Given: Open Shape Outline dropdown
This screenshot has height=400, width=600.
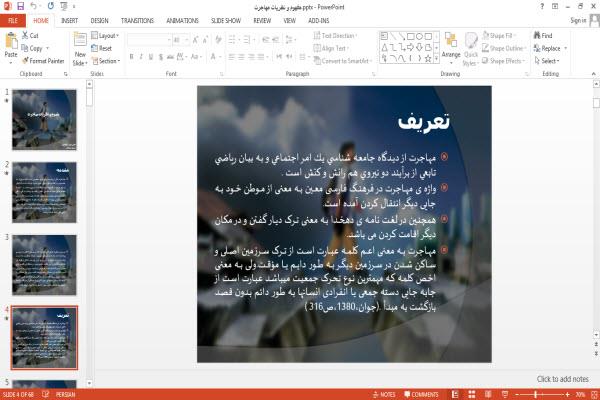Looking at the screenshot, I should pos(504,48).
